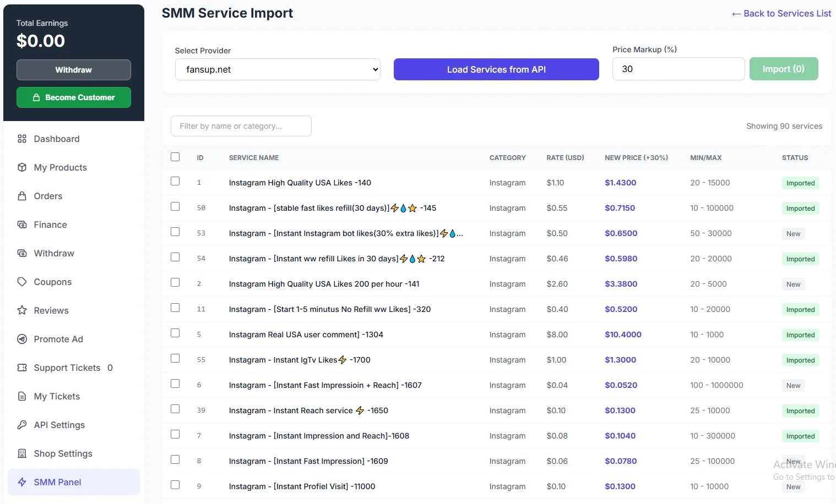Click the API Settings key icon
836x504 pixels.
click(22, 425)
